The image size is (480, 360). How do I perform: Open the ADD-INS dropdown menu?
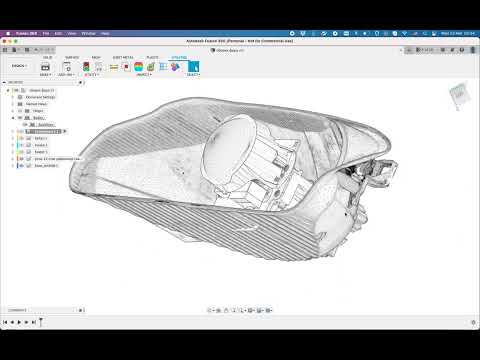pyautogui.click(x=66, y=75)
